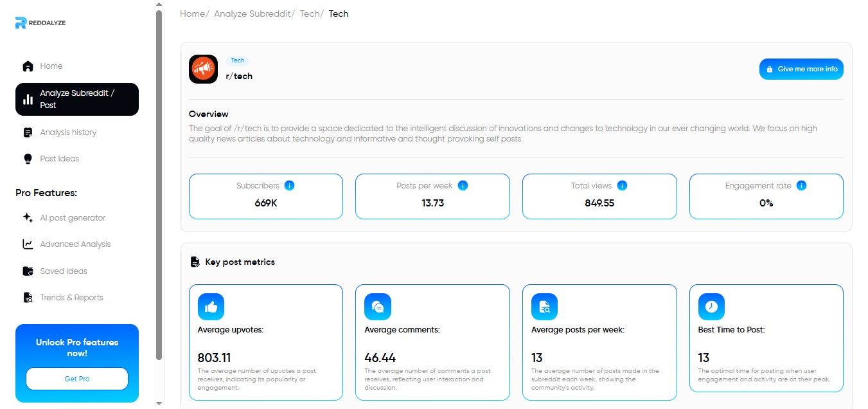Click the Home breadcrumb link
868x409 pixels.
point(192,14)
